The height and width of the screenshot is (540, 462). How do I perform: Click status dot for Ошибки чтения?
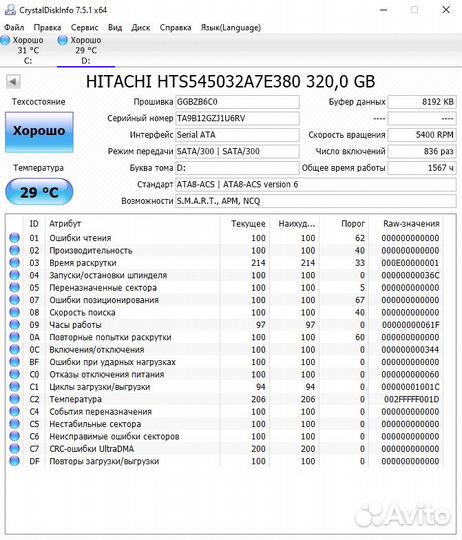tap(14, 238)
